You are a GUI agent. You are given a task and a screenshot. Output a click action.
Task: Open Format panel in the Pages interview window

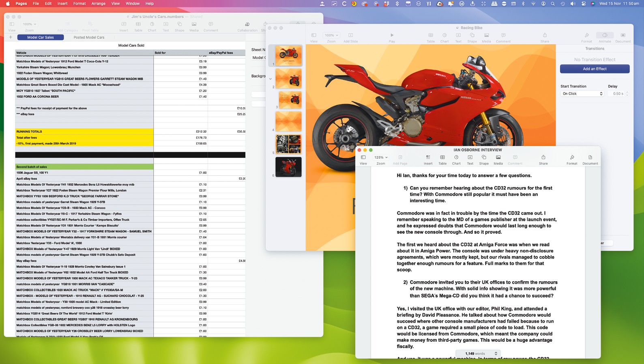point(572,159)
